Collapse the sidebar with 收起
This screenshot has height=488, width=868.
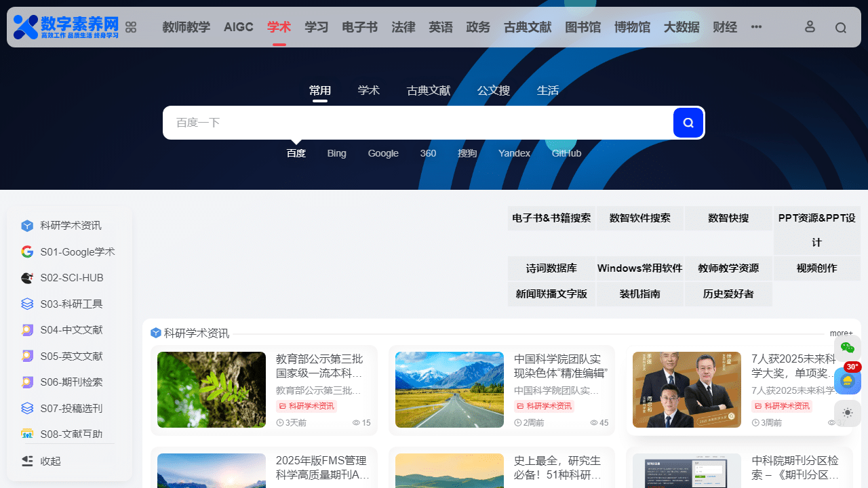(x=41, y=461)
